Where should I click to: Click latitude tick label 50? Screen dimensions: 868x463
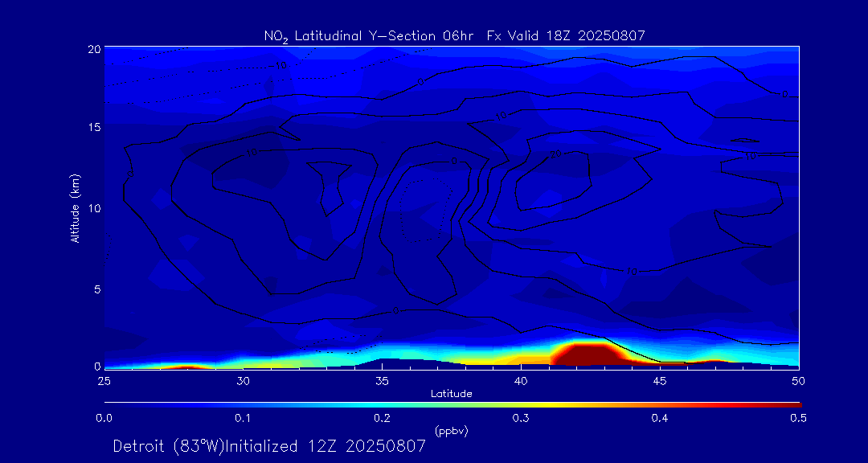(799, 382)
